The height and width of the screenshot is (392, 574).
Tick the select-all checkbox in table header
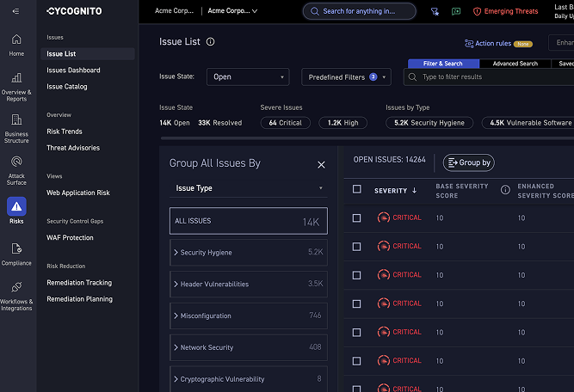click(357, 190)
